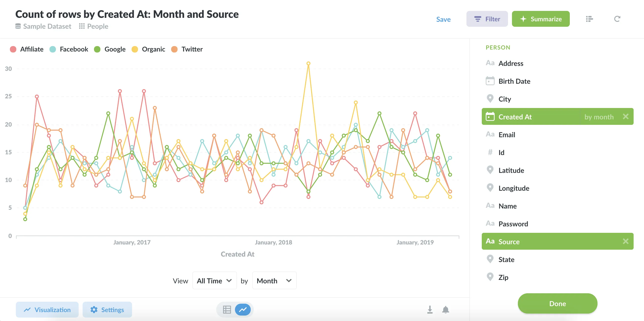
Task: Click the Twitter legend label
Action: click(x=192, y=49)
